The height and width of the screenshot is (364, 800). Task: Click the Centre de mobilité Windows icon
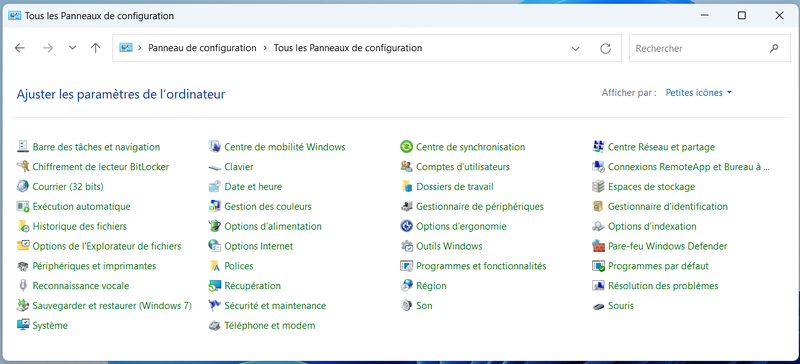[x=215, y=147]
